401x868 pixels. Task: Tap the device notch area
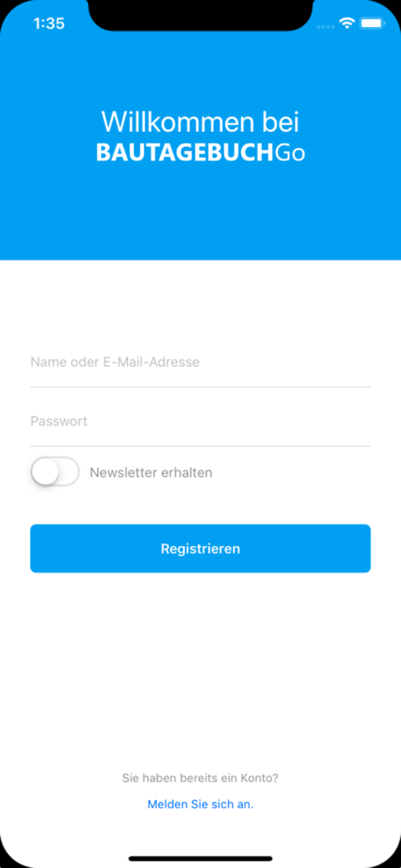tap(200, 15)
